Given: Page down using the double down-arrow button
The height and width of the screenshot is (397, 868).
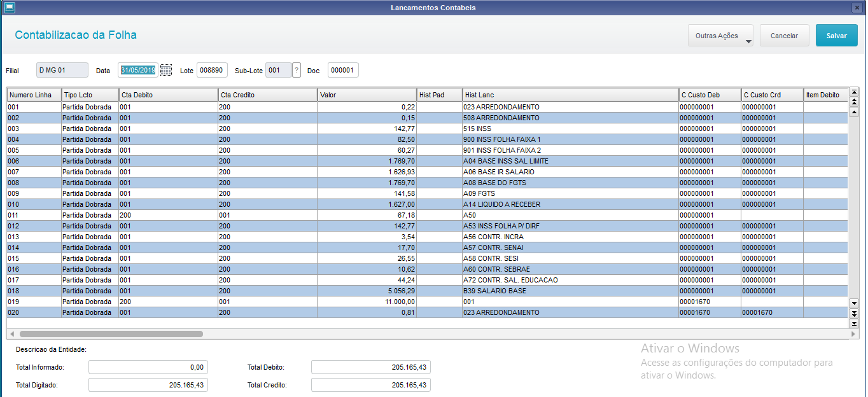Looking at the screenshot, I should (854, 313).
